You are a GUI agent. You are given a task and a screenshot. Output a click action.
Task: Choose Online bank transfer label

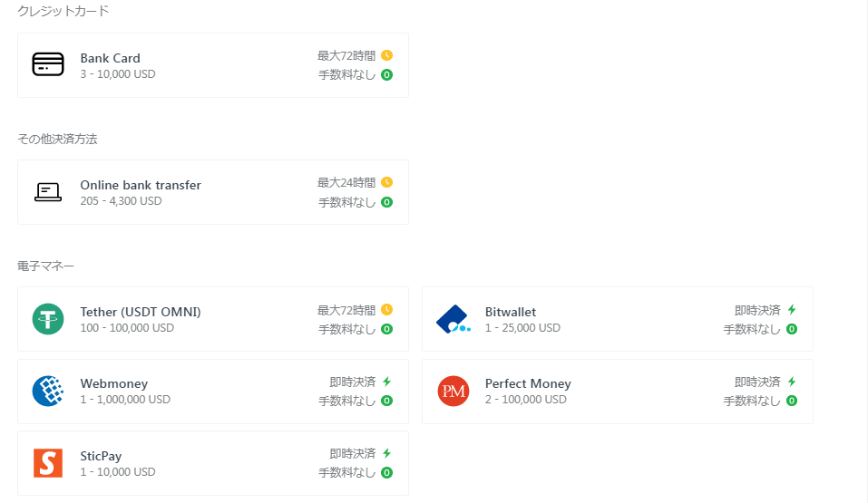(141, 185)
